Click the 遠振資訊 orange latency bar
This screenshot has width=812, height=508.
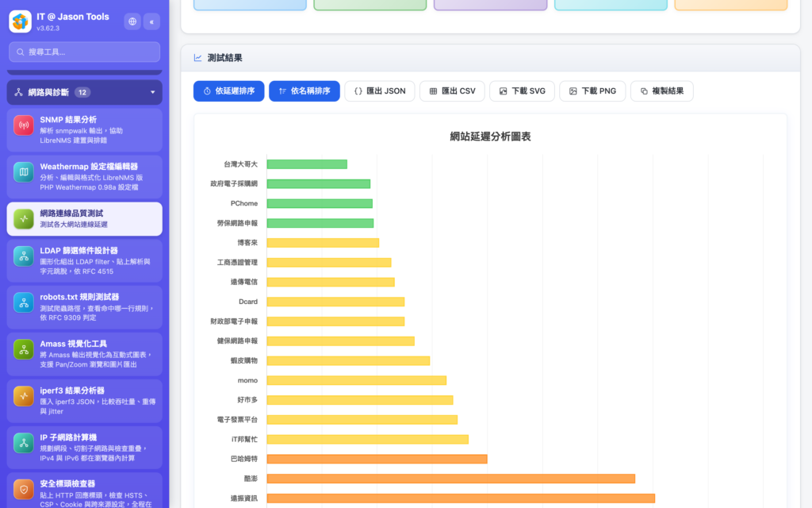(x=461, y=498)
